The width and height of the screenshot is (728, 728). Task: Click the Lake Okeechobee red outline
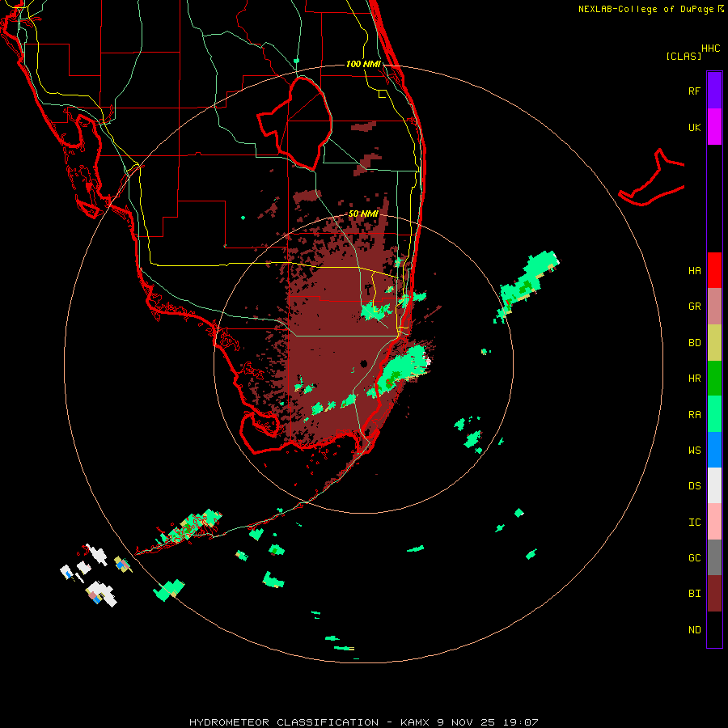294,123
